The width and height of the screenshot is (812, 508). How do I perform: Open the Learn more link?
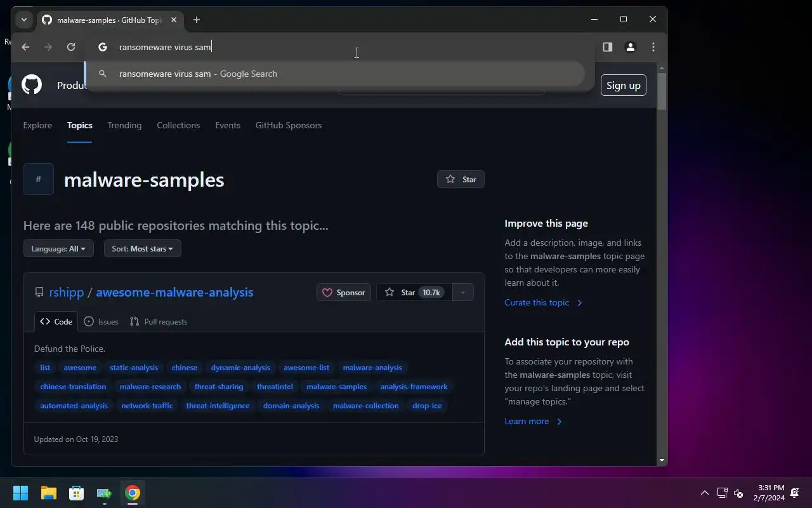[x=533, y=421]
